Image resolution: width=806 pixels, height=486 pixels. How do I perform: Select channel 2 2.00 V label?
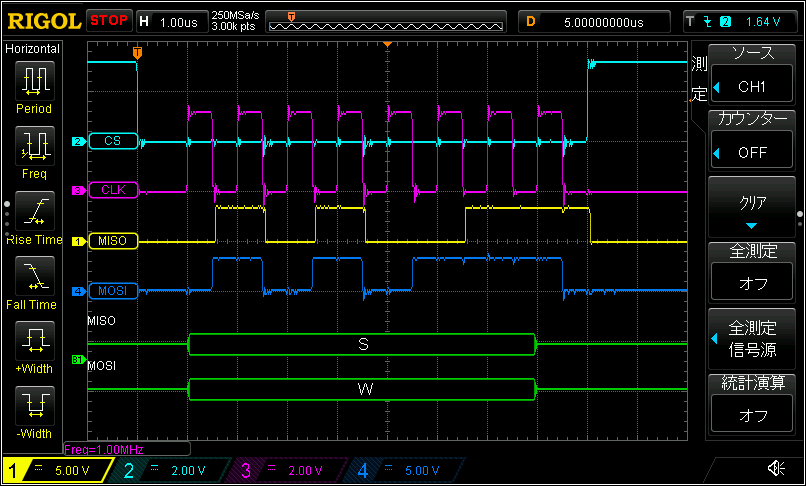pyautogui.click(x=174, y=471)
